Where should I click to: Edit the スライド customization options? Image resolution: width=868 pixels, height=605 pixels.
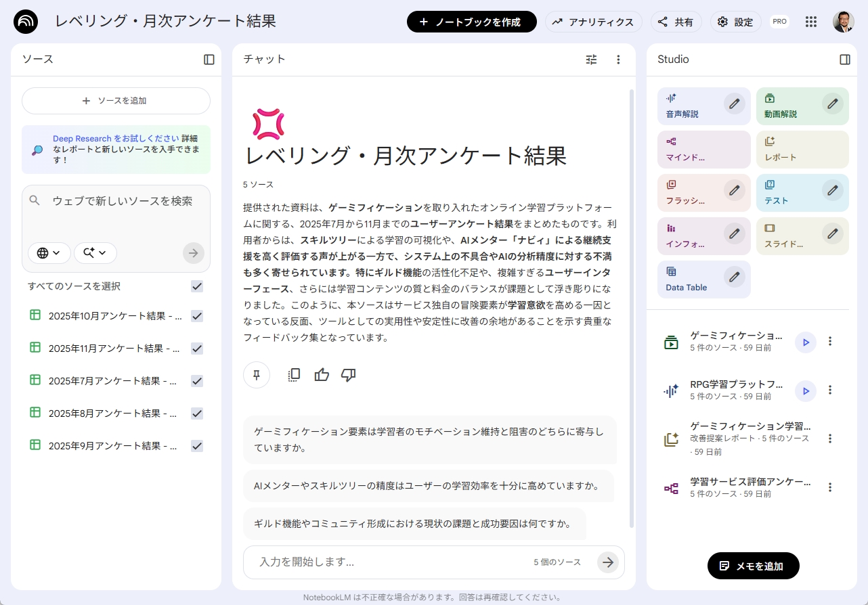(x=833, y=233)
